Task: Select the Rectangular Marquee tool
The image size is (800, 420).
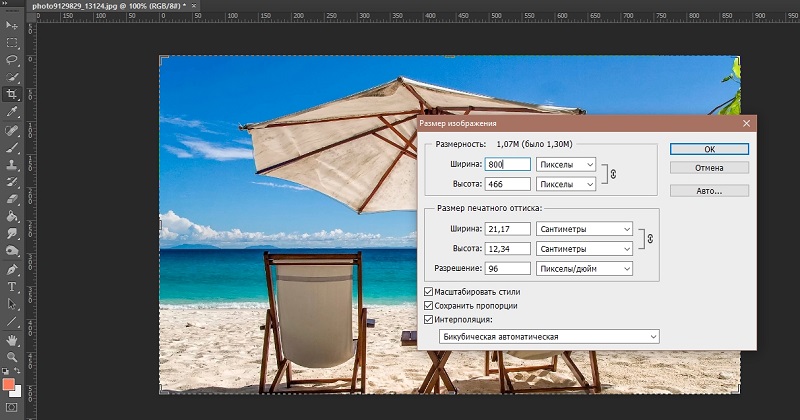Action: pos(12,43)
